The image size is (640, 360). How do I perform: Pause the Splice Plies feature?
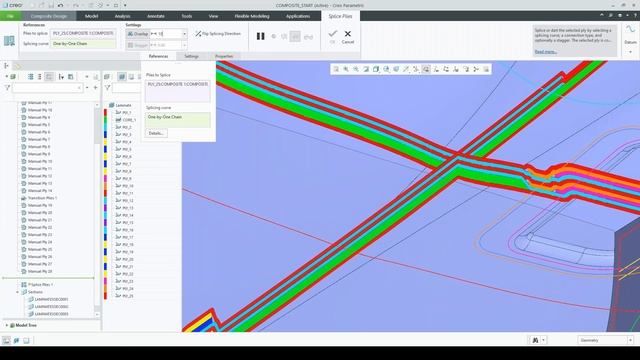[260, 36]
